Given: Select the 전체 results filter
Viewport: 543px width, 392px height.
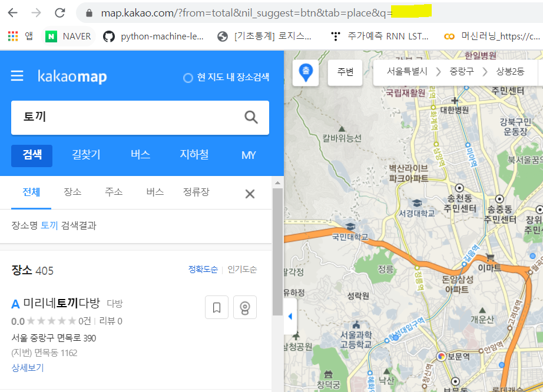Looking at the screenshot, I should pyautogui.click(x=31, y=192).
